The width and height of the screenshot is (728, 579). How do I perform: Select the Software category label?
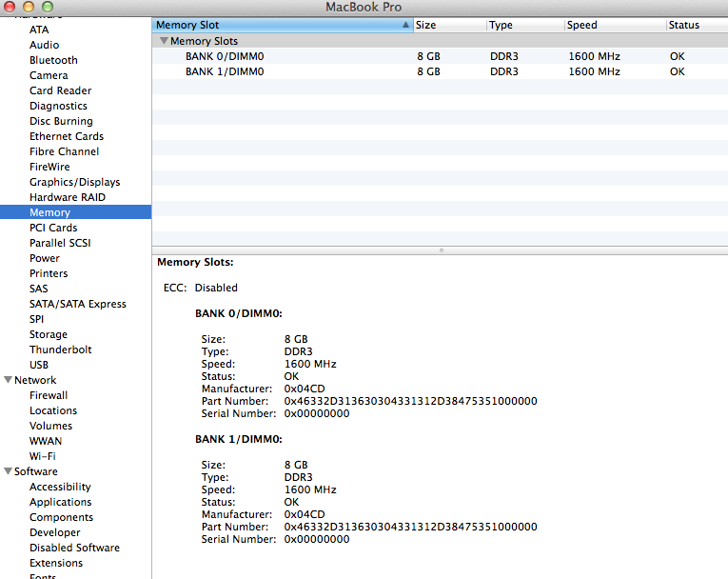pyautogui.click(x=36, y=471)
